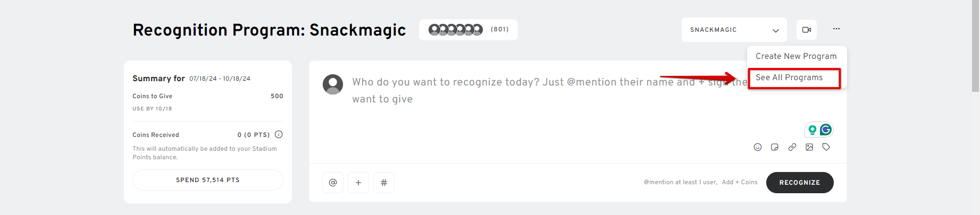Click the video camera icon button
The width and height of the screenshot is (980, 215).
click(x=806, y=30)
